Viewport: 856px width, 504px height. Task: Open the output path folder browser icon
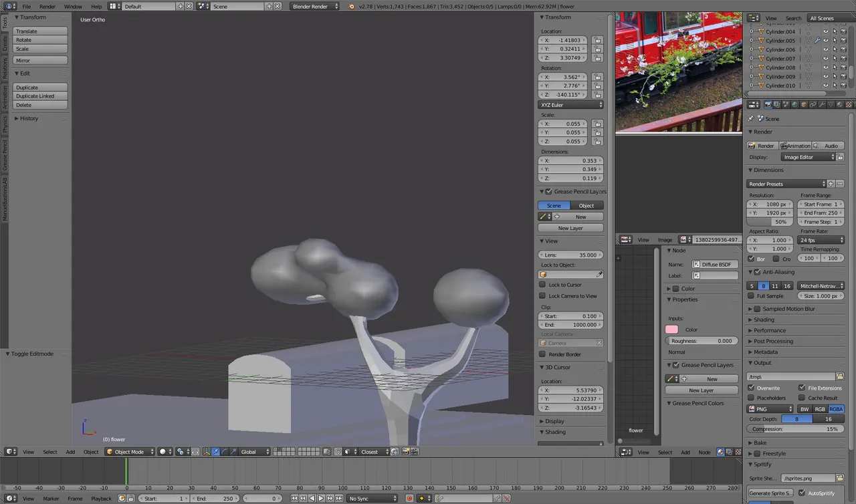coord(840,377)
